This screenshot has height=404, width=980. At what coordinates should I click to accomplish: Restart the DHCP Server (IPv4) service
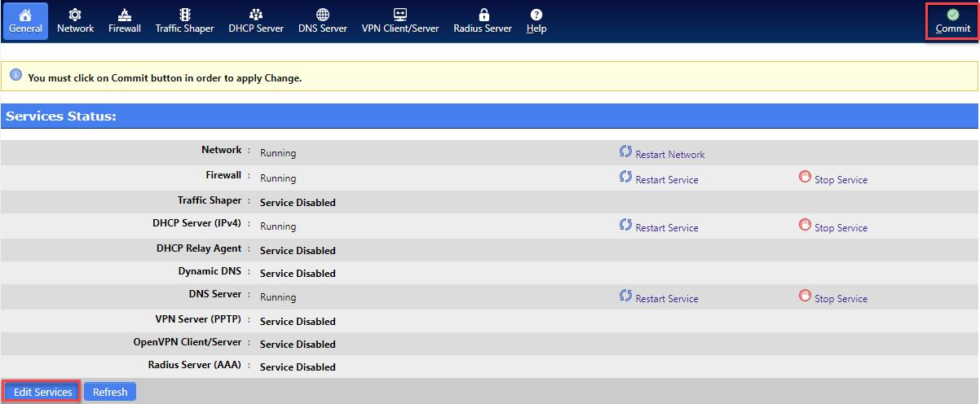[x=659, y=226]
